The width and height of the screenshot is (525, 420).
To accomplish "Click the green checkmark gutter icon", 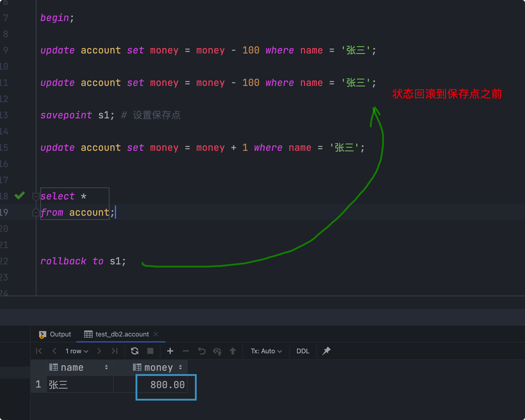I will click(20, 196).
